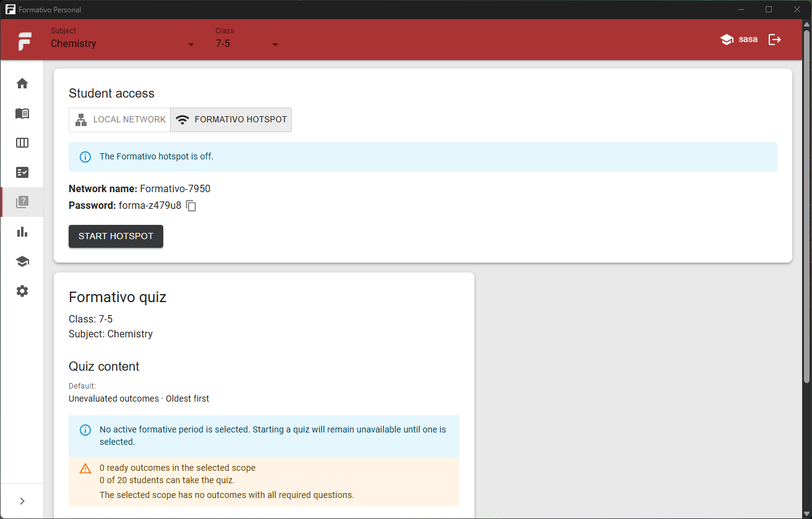Open the graduation cap sidebar icon

(22, 261)
